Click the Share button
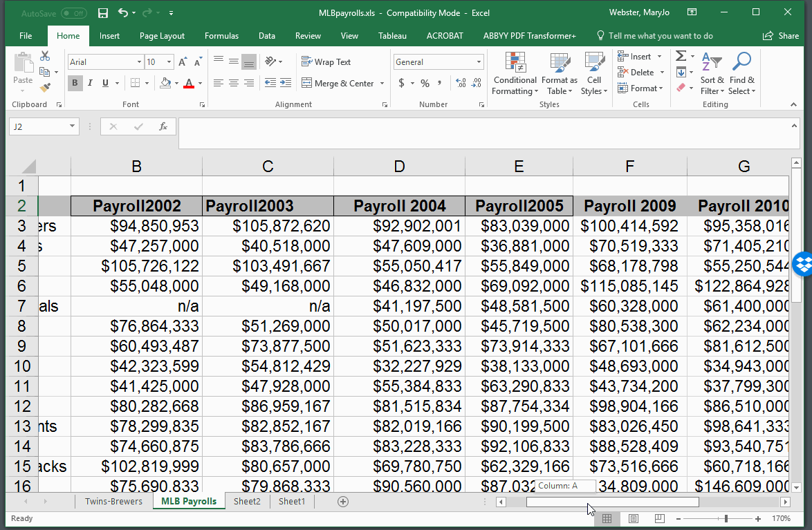 point(781,36)
